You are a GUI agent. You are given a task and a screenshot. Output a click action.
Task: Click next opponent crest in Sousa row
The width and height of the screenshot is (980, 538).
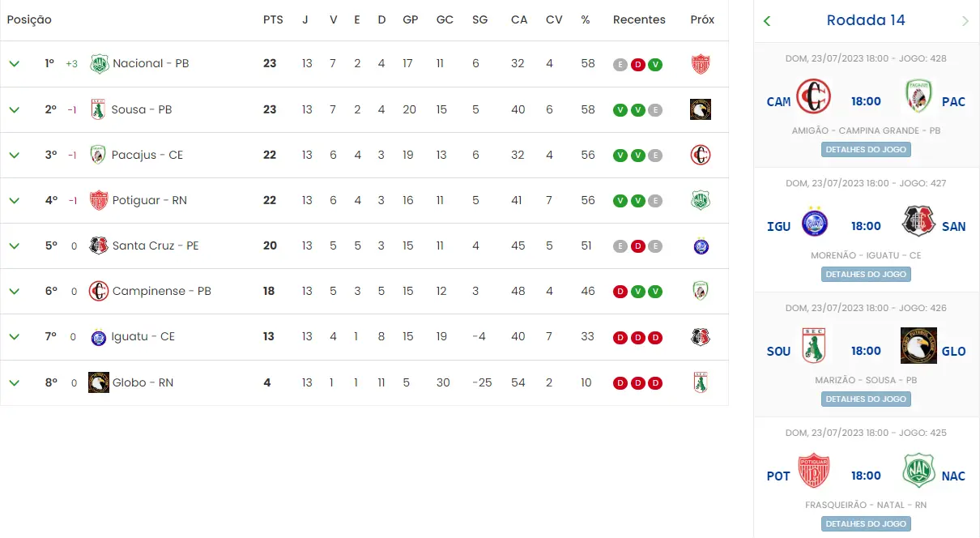(x=701, y=109)
